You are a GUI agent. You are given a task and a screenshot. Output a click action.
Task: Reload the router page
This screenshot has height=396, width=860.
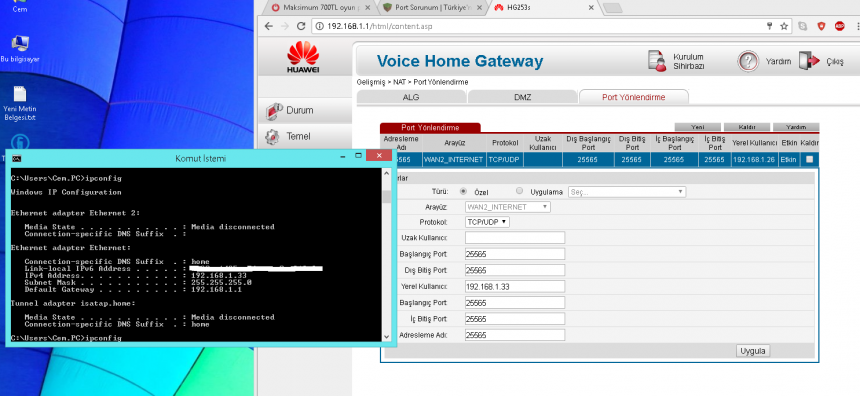(301, 26)
